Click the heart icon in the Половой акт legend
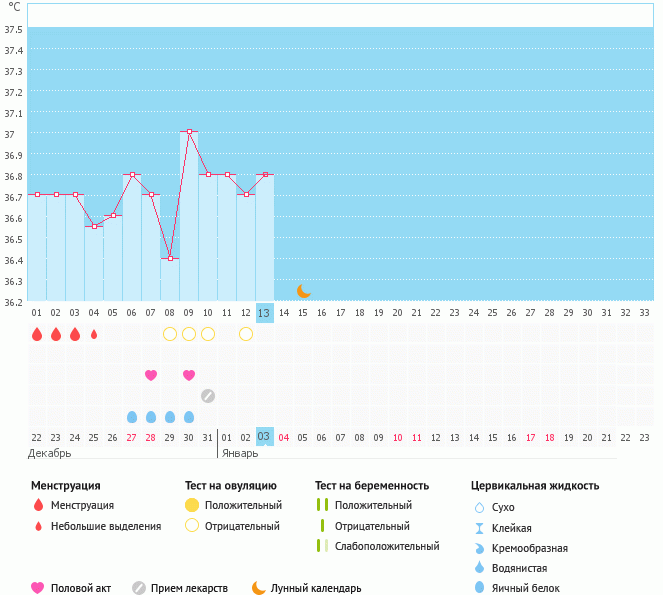 coord(38,588)
